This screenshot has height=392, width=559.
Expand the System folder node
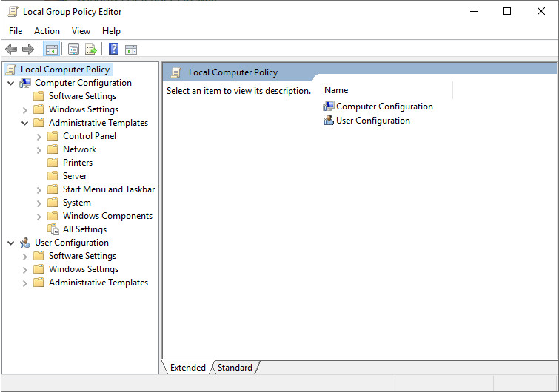39,203
